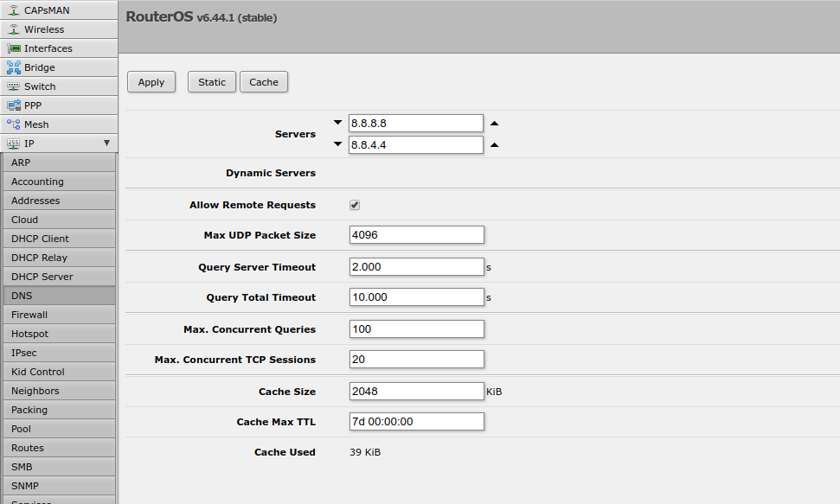
Task: Add a server after 8.8.4.4 using the up arrow
Action: tap(495, 144)
